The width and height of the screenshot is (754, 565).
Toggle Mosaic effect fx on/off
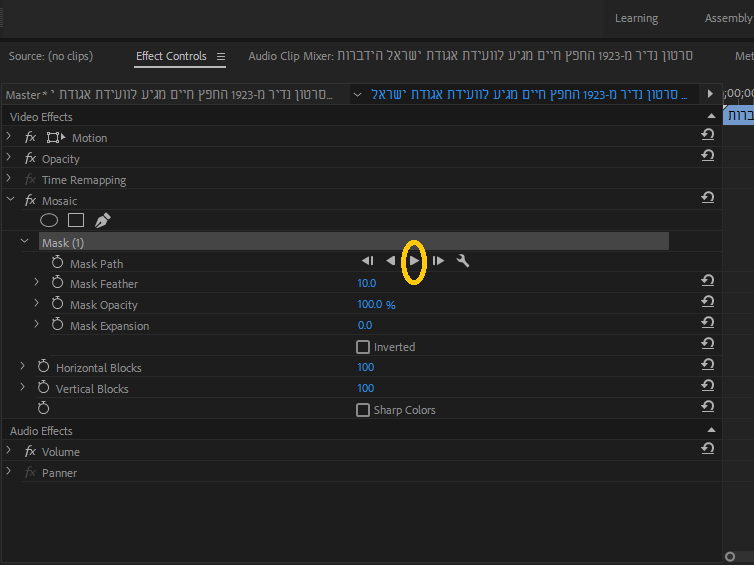[30, 200]
